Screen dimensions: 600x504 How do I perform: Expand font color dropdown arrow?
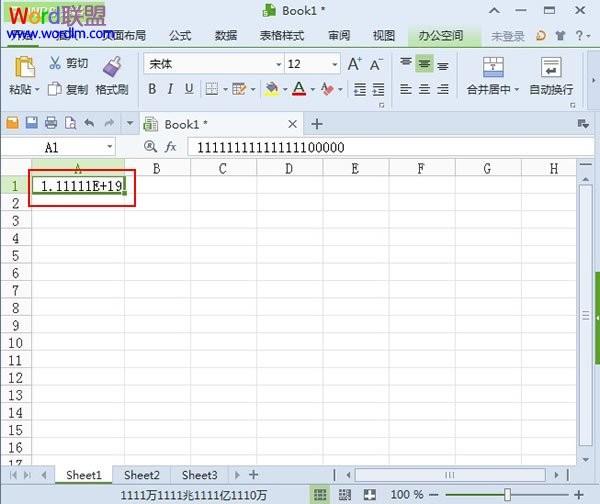pyautogui.click(x=313, y=90)
